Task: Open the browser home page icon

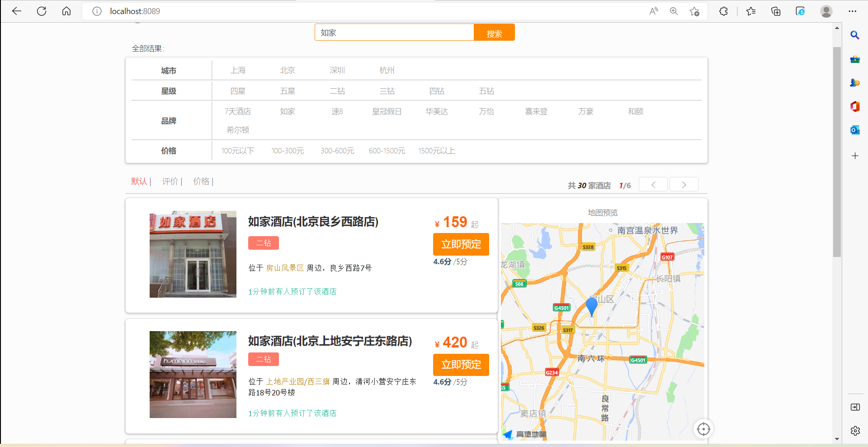Action: tap(66, 11)
